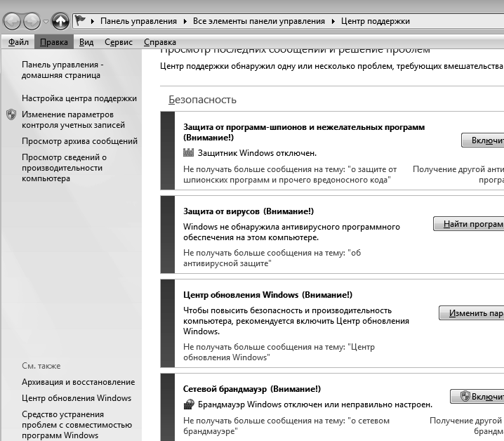Click Защита от программ-шпионов heading
Screen dimensions: 504x441
[304, 132]
